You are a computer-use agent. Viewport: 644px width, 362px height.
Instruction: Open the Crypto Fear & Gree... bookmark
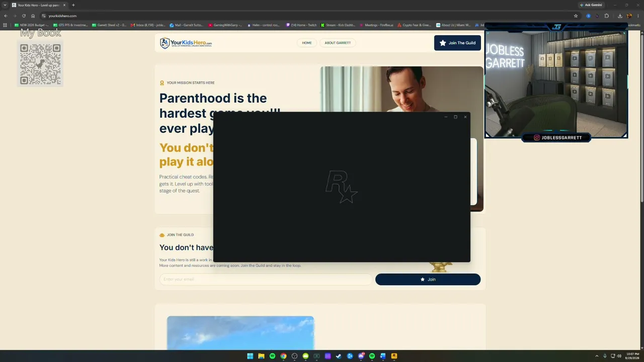click(415, 25)
